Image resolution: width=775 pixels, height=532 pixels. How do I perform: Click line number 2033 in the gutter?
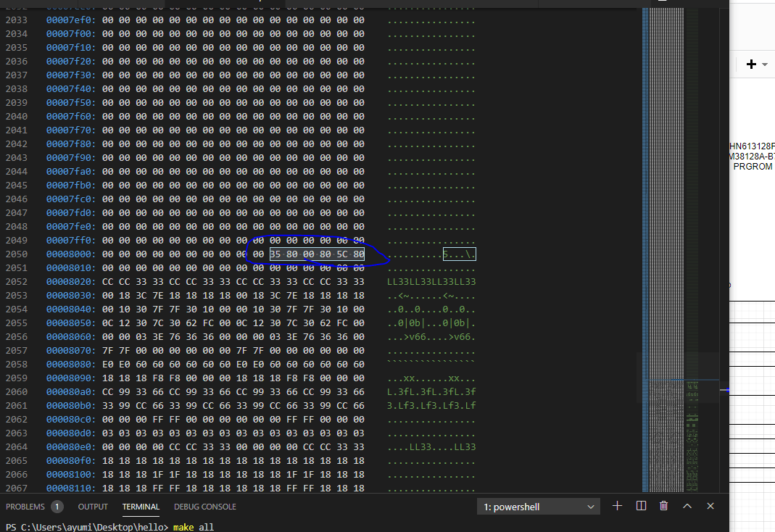[16, 20]
